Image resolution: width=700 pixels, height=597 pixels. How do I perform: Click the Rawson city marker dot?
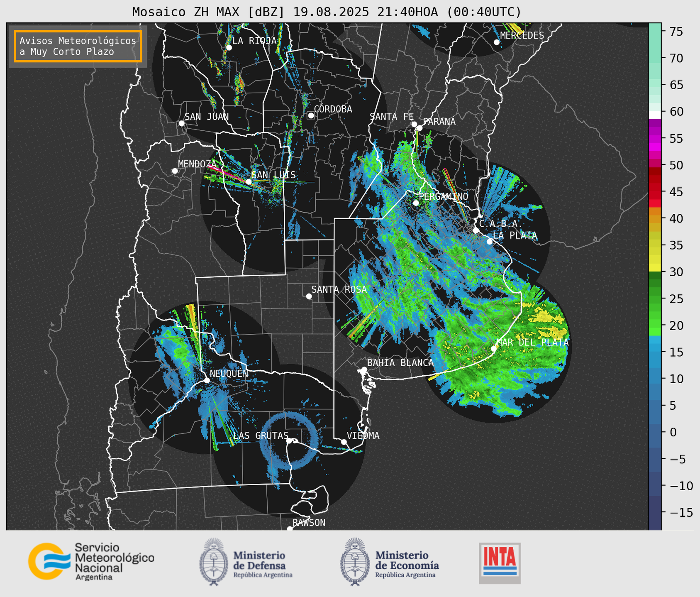coord(290,528)
